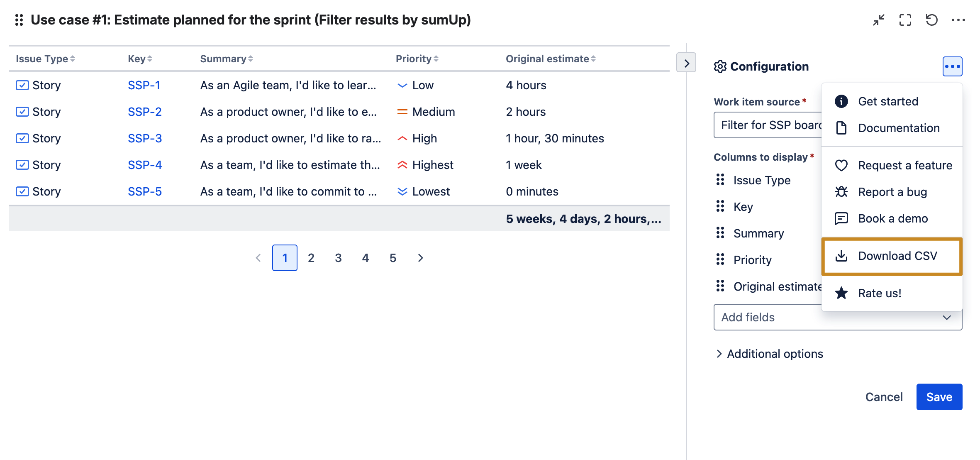980x460 pixels.
Task: Toggle sorting on the Issue Type header
Action: 45,59
